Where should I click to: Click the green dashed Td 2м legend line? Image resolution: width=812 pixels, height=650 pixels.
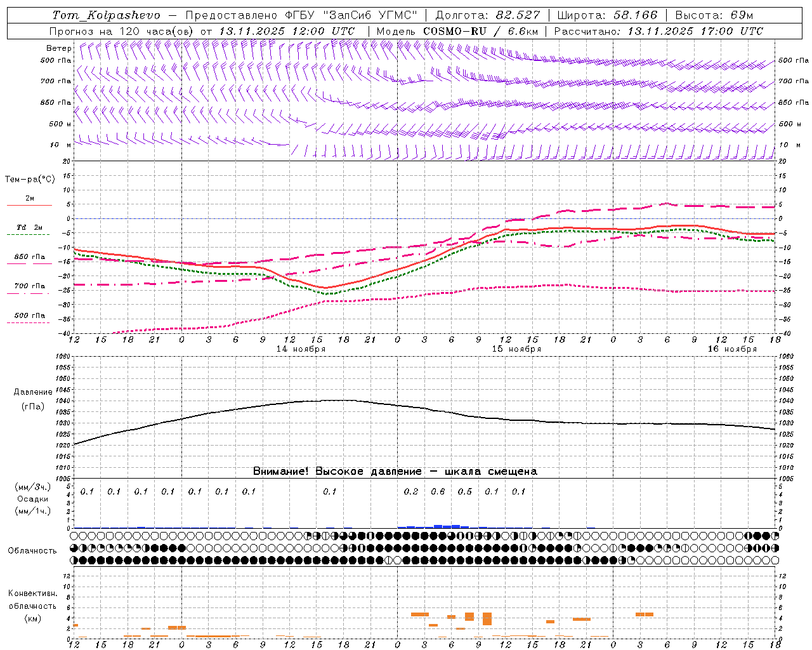point(29,235)
